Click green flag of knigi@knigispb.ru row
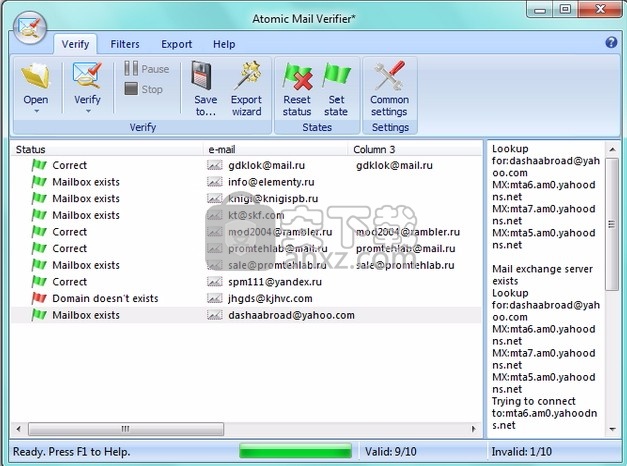This screenshot has height=466, width=627. pos(39,198)
